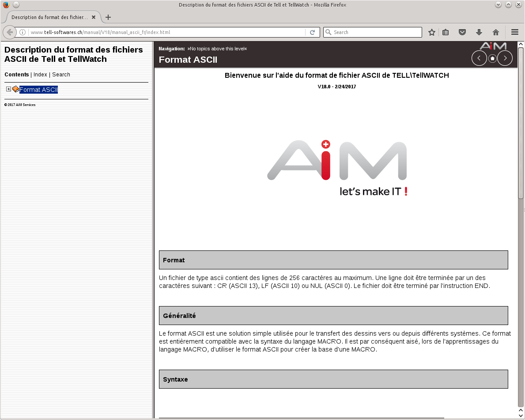Image resolution: width=525 pixels, height=420 pixels.
Task: Open the Contents tab
Action: point(17,75)
